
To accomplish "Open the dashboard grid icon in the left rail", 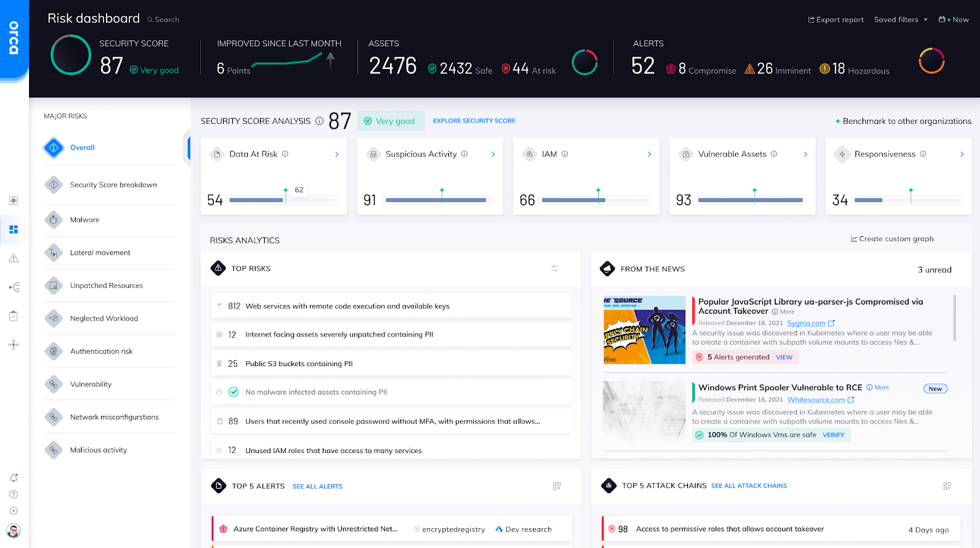I will [14, 229].
